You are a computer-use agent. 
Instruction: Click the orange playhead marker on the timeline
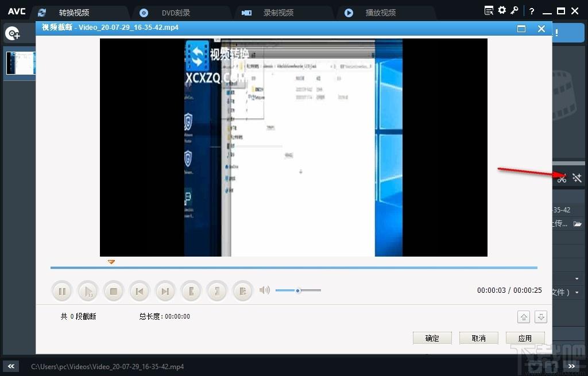click(111, 262)
